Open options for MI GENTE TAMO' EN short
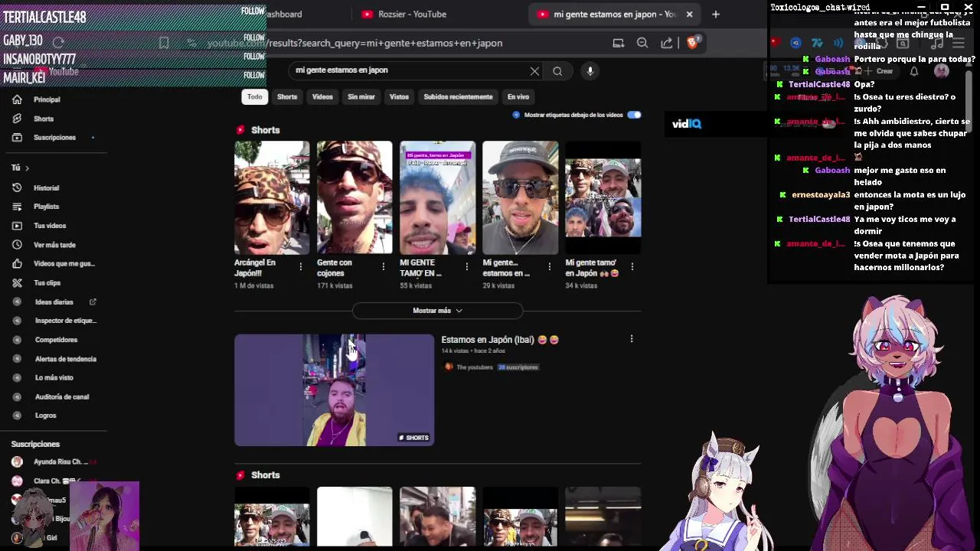This screenshot has height=551, width=980. [466, 266]
